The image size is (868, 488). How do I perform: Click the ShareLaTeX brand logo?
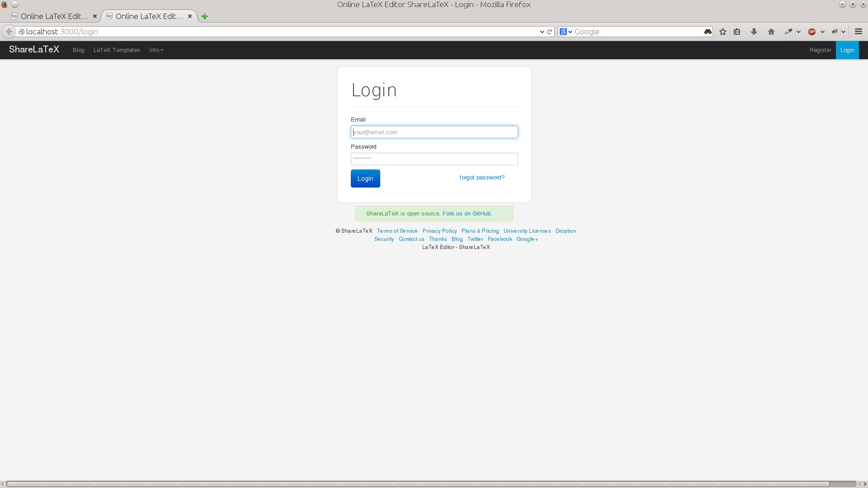click(34, 50)
